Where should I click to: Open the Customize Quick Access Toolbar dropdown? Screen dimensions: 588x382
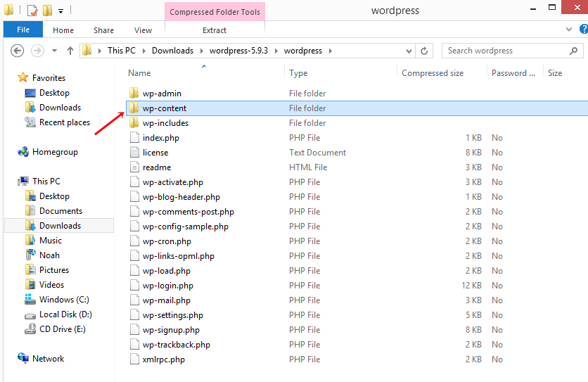point(60,11)
